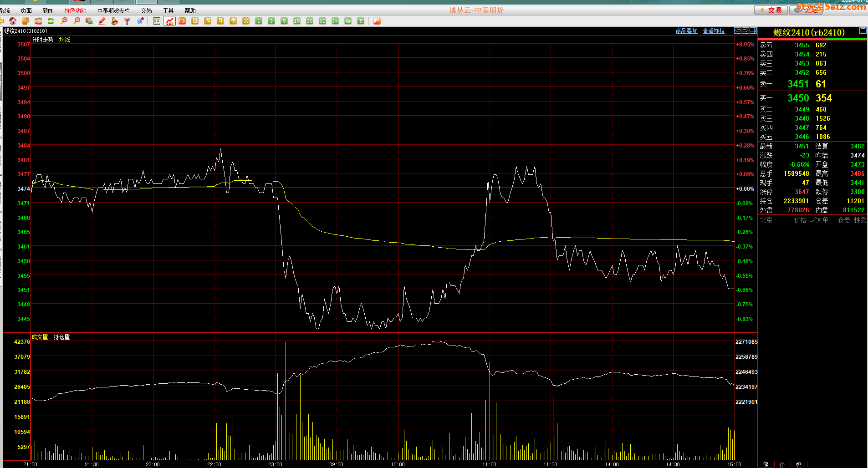Viewport: 868px width, 468px height.
Task: Switch to the 价 tab at bottom
Action: pos(782,464)
